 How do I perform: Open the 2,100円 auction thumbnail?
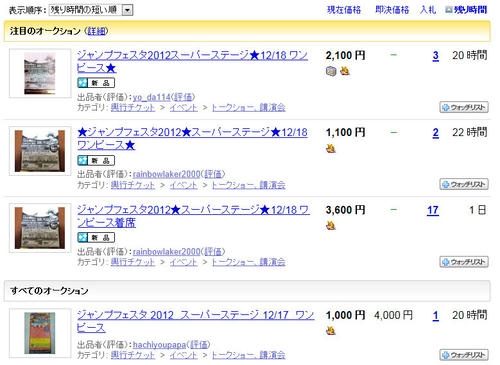tap(40, 73)
